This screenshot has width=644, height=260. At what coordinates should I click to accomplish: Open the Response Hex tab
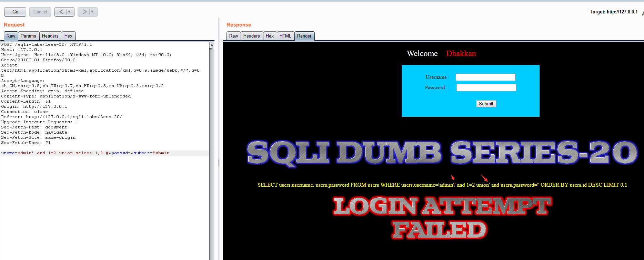[270, 36]
